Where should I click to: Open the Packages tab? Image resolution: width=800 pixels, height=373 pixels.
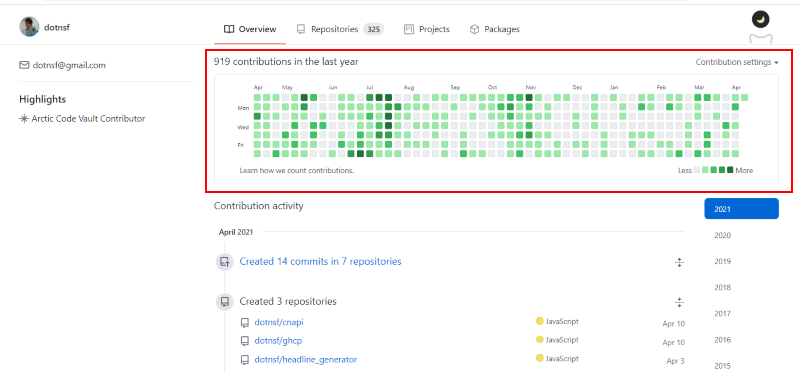494,29
